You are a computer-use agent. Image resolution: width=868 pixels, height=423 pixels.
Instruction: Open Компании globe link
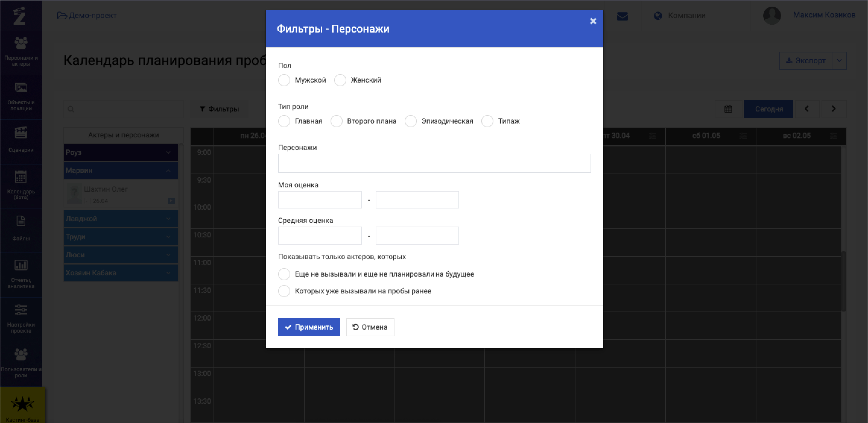click(680, 15)
